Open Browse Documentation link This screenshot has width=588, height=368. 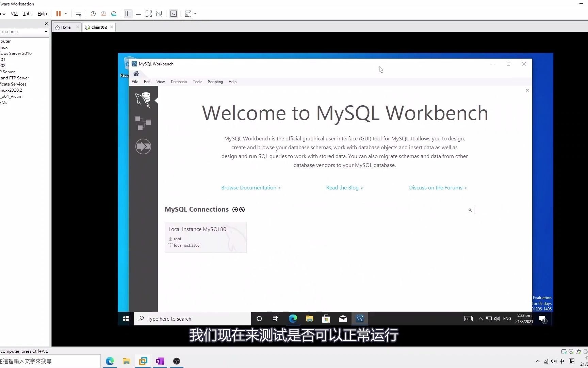(x=251, y=188)
